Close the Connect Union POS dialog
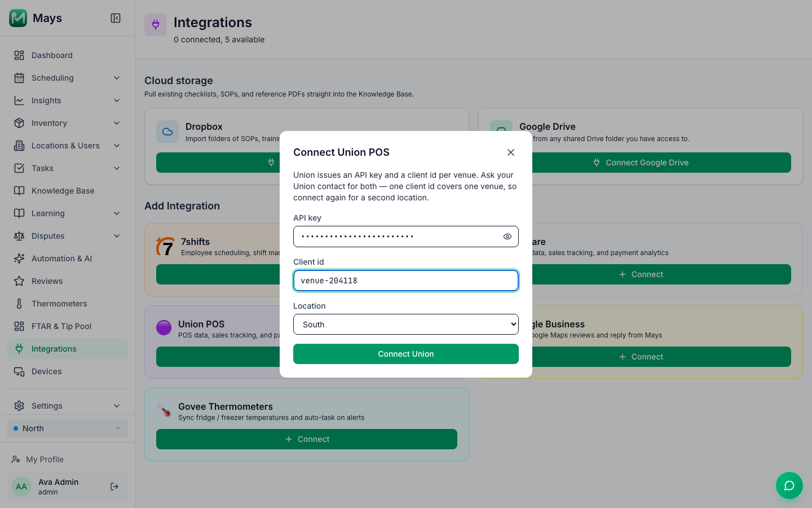Image resolution: width=812 pixels, height=508 pixels. click(x=511, y=152)
